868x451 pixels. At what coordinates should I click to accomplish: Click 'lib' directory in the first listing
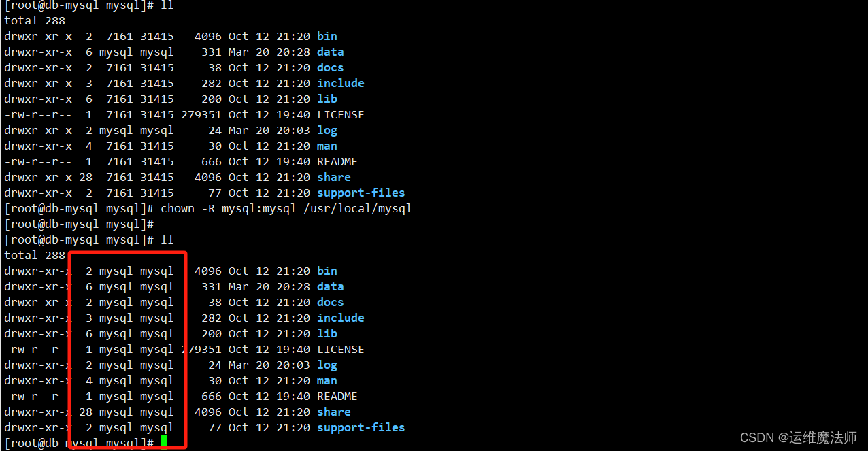coord(327,99)
